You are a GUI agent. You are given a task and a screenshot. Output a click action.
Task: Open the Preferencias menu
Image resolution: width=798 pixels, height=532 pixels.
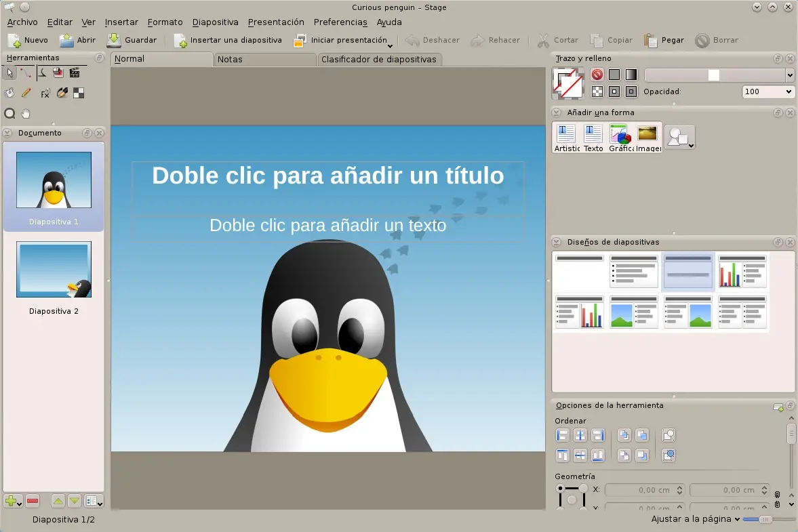(340, 22)
